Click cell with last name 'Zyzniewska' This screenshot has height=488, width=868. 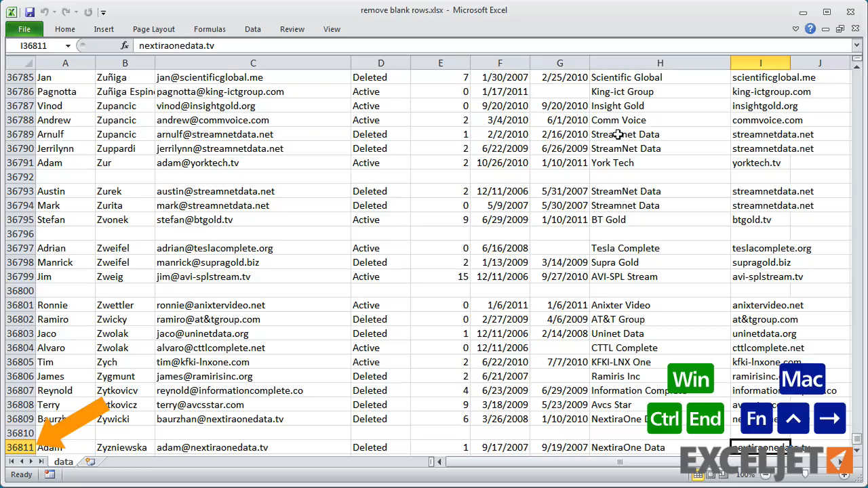125,447
